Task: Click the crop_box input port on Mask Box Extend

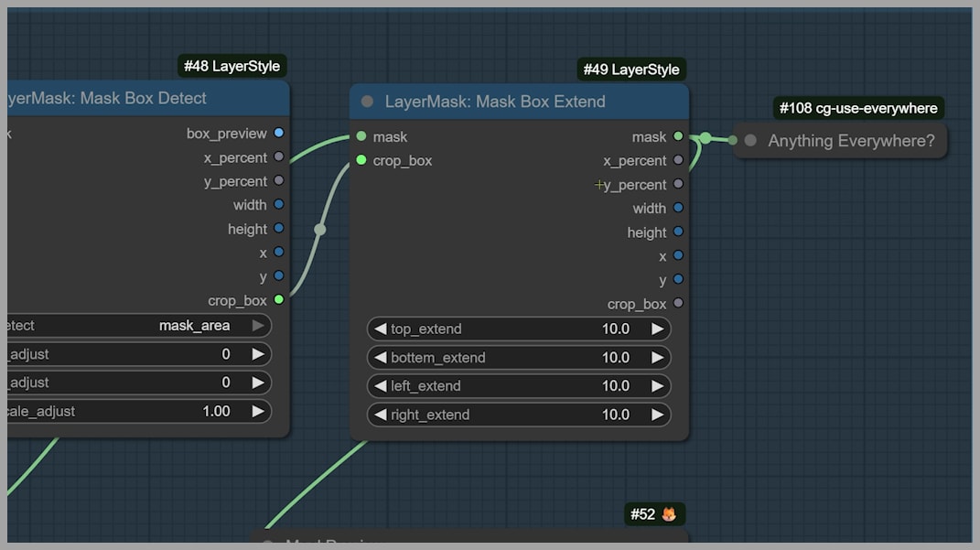Action: click(x=361, y=160)
